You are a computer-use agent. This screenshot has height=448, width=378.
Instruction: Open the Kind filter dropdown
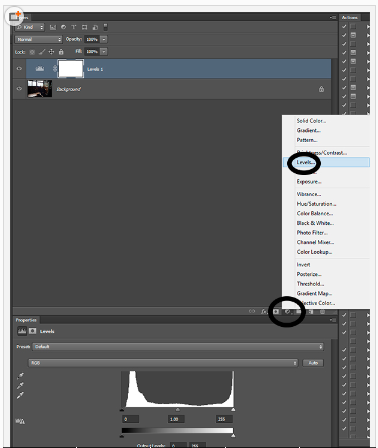coord(30,27)
